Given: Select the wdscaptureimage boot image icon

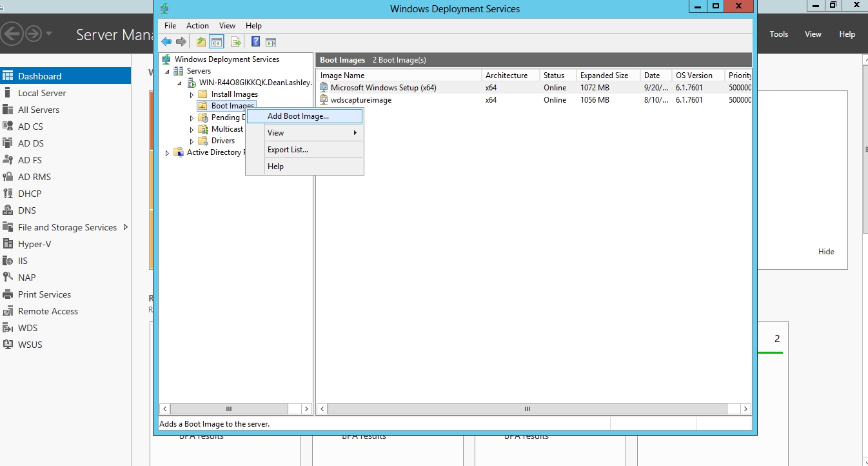Looking at the screenshot, I should tap(324, 100).
